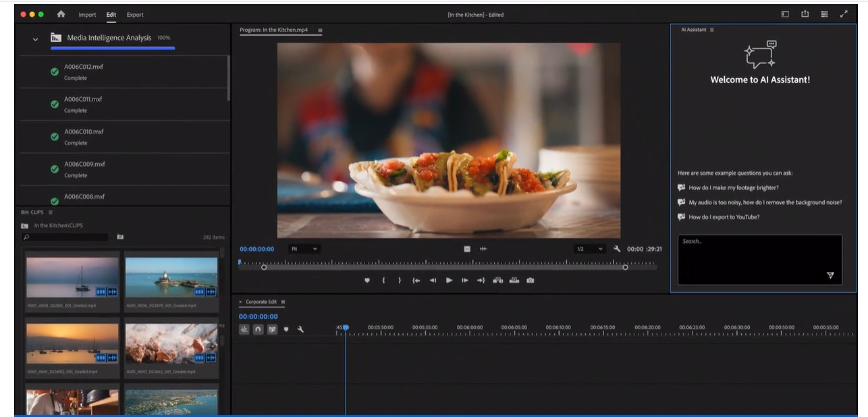Click the Media Intelligence Analysis progress bar
The height and width of the screenshot is (417, 868).
coord(113,48)
